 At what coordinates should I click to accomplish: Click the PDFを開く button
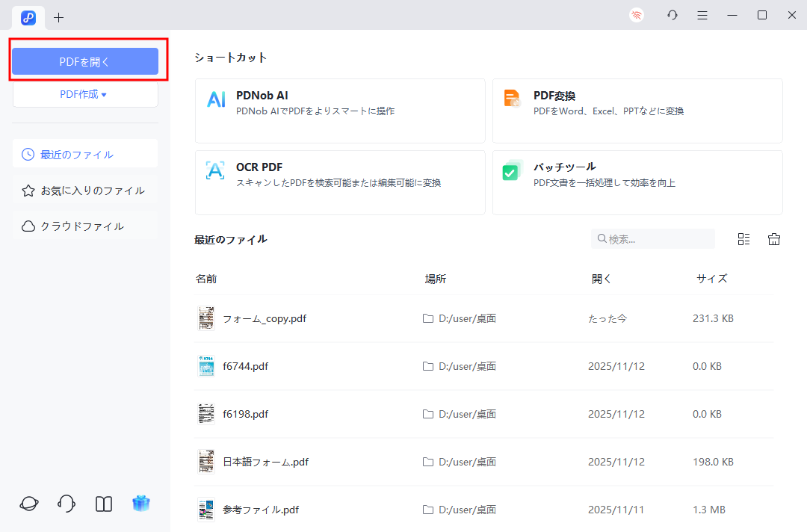click(x=85, y=61)
